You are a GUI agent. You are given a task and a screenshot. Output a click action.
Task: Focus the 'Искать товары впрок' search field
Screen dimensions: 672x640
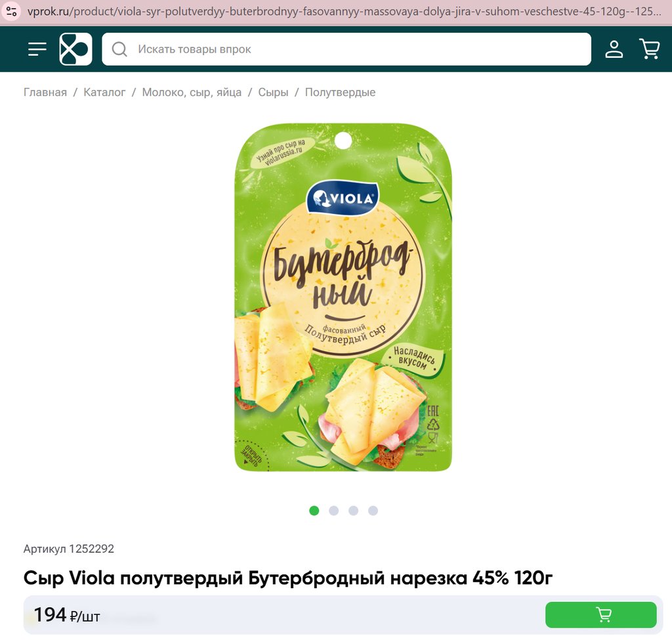pyautogui.click(x=346, y=49)
